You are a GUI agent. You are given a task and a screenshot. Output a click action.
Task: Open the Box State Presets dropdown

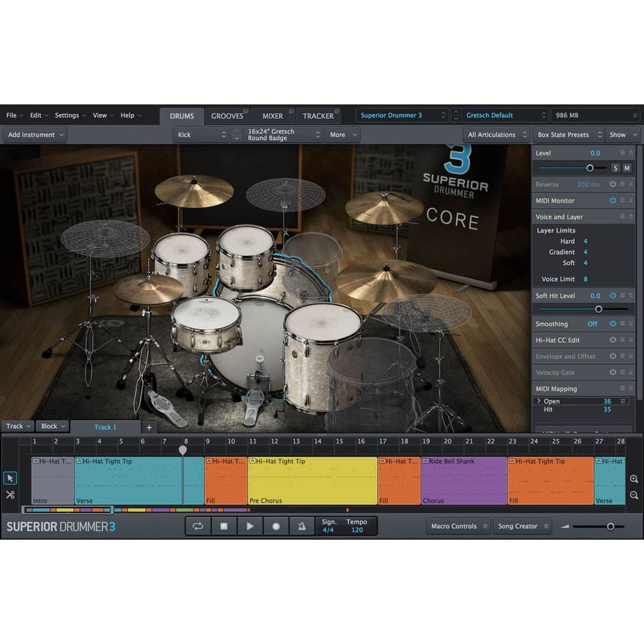point(569,135)
